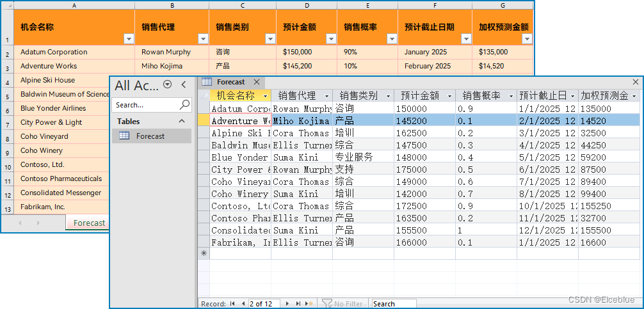Screen dimensions: 644x309
Task: Open 加权预测金 column dropdown in Access
Action: [x=635, y=96]
